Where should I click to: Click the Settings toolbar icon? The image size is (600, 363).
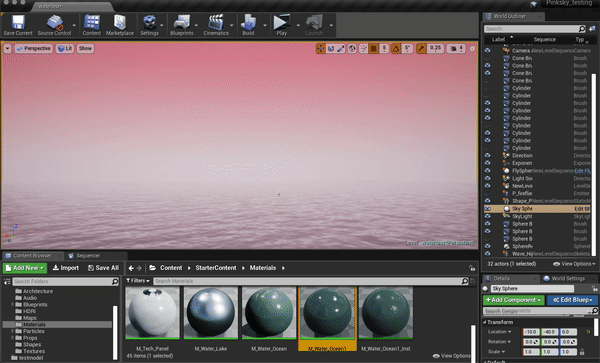tap(149, 25)
